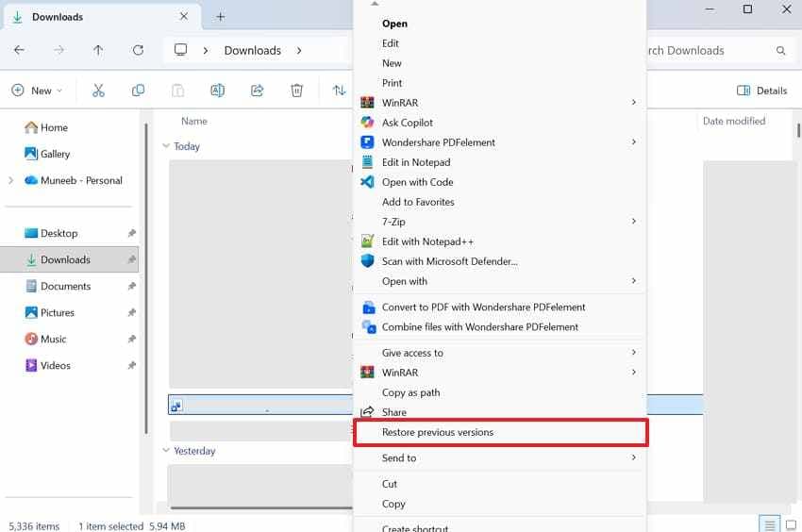
Task: Collapse the Today group
Action: click(166, 146)
